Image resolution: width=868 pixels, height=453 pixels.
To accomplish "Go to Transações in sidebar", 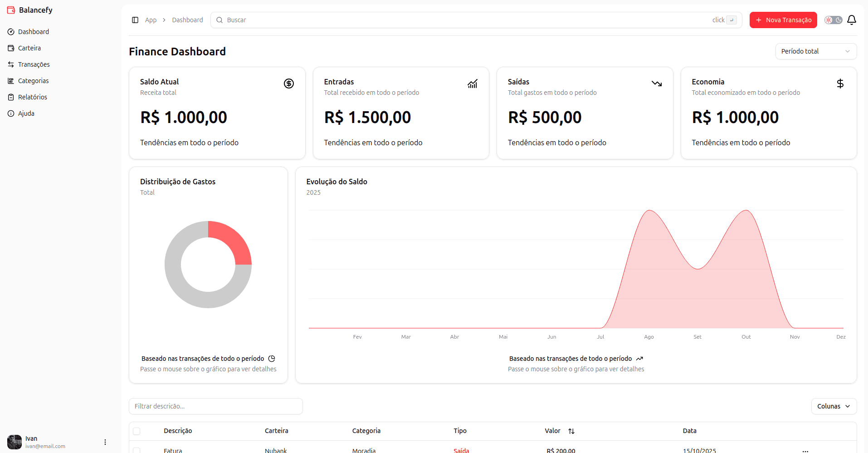I will point(34,64).
